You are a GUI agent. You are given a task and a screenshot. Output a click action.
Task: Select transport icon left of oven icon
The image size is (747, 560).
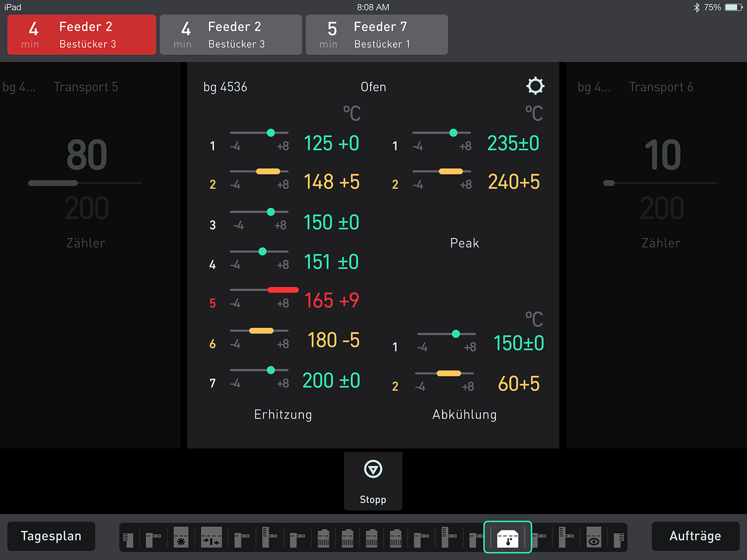(x=476, y=540)
